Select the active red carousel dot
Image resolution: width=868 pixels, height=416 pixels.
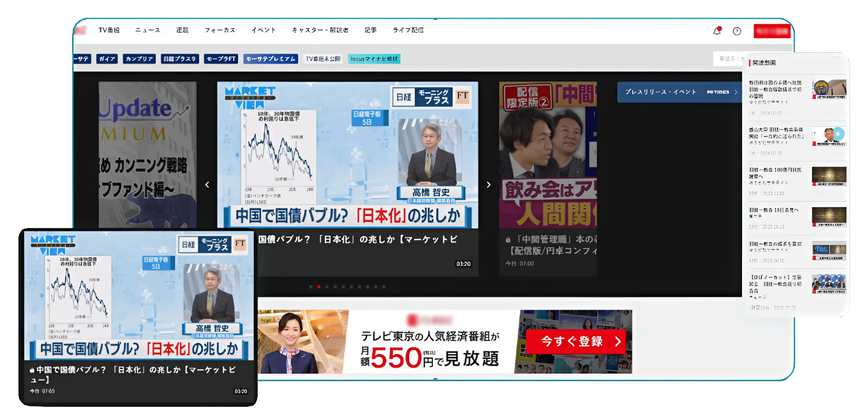[x=318, y=287]
